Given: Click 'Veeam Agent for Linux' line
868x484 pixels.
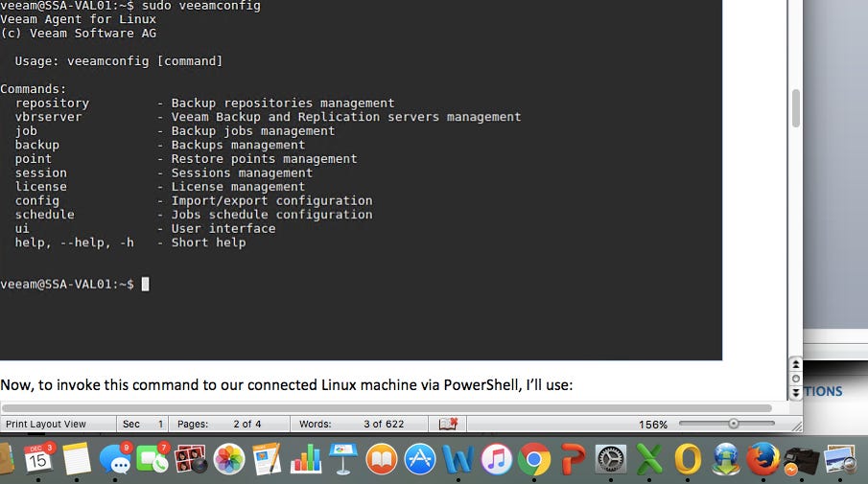Looking at the screenshot, I should [x=78, y=19].
